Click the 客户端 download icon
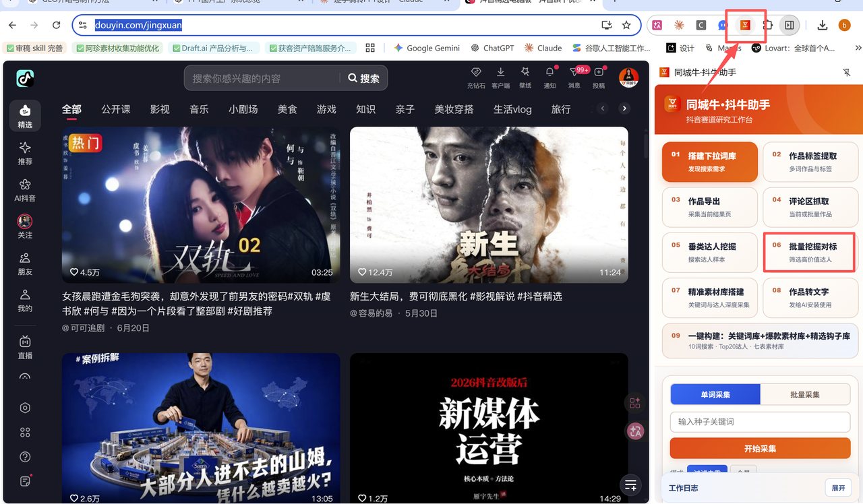This screenshot has width=863, height=504. pos(500,78)
